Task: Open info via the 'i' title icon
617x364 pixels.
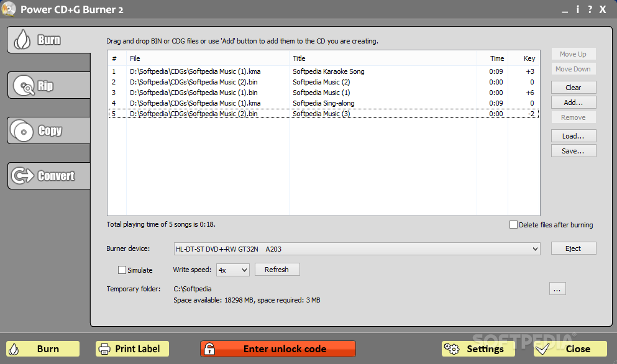Action: point(578,9)
